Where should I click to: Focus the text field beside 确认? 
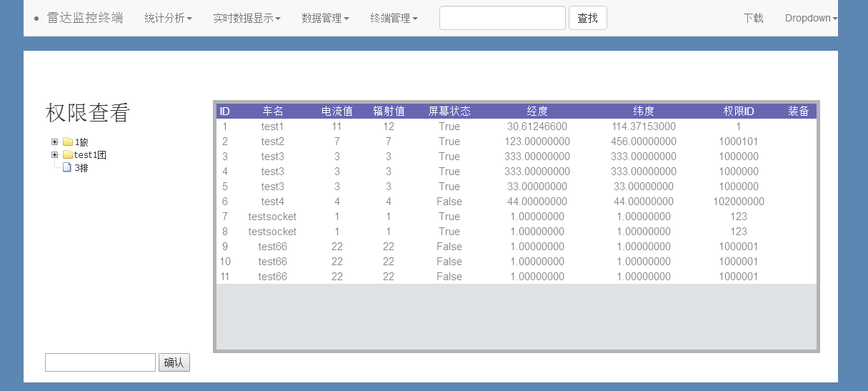tap(100, 362)
